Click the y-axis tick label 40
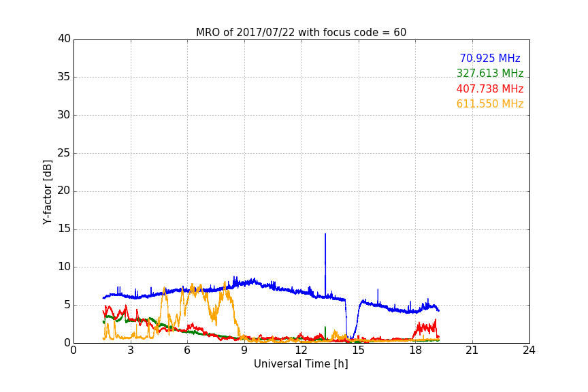 [x=64, y=39]
